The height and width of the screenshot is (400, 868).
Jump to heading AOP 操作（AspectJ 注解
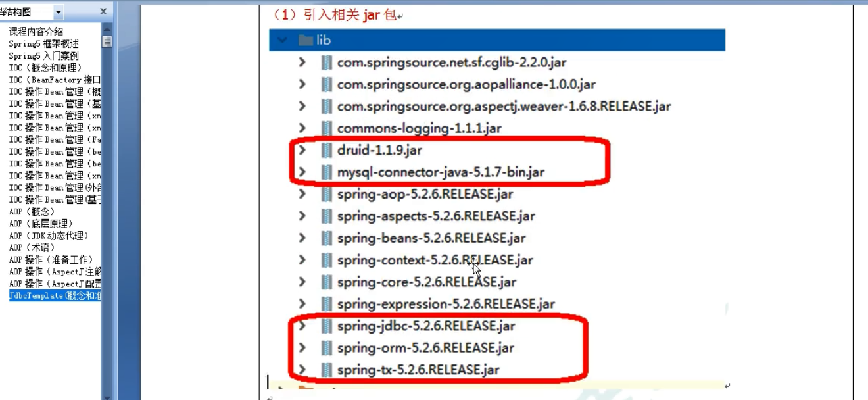(55, 272)
